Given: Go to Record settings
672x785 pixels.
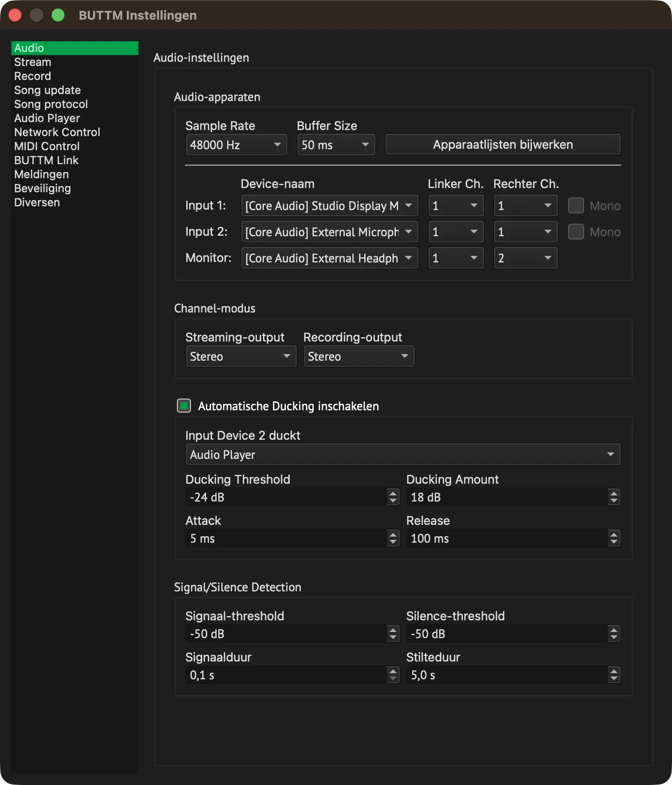Looking at the screenshot, I should click(x=75, y=76).
